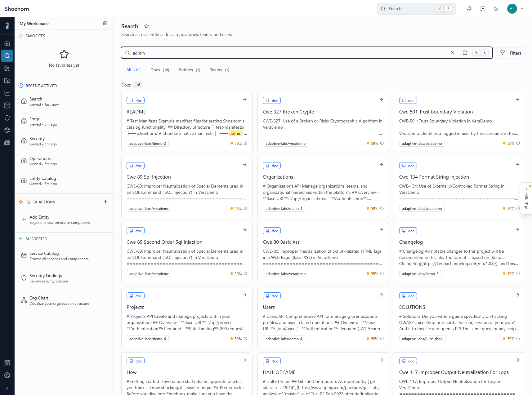Open the feedback message icon
The width and height of the screenshot is (532, 395).
(483, 9)
